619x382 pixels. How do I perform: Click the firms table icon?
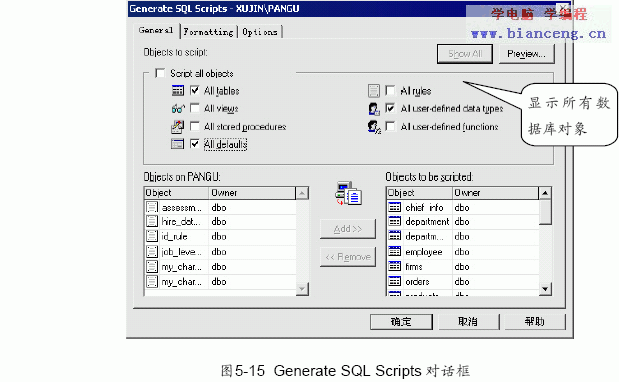coord(395,266)
